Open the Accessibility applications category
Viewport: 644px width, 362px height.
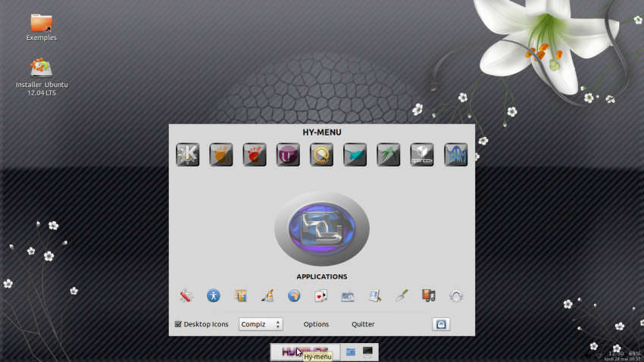(x=213, y=296)
